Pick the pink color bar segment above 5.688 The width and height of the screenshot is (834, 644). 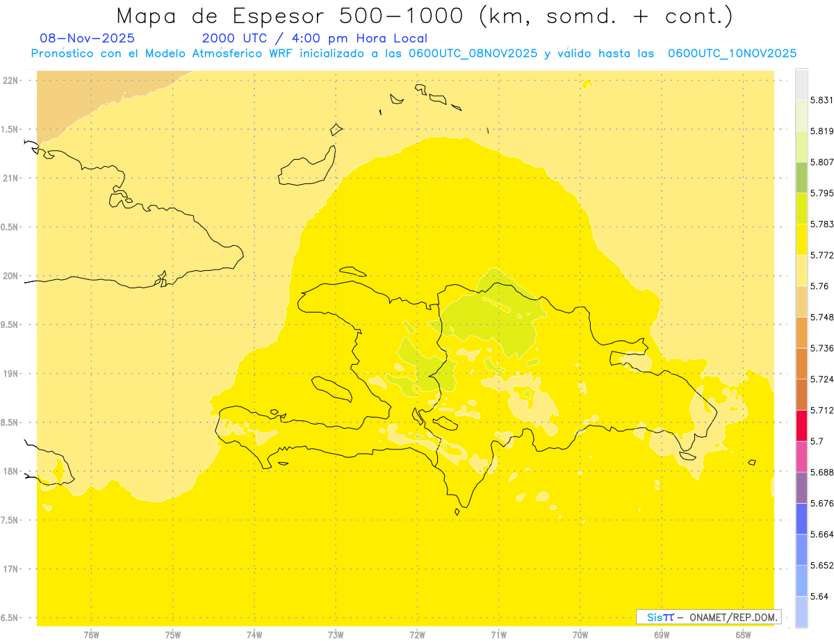[801, 456]
